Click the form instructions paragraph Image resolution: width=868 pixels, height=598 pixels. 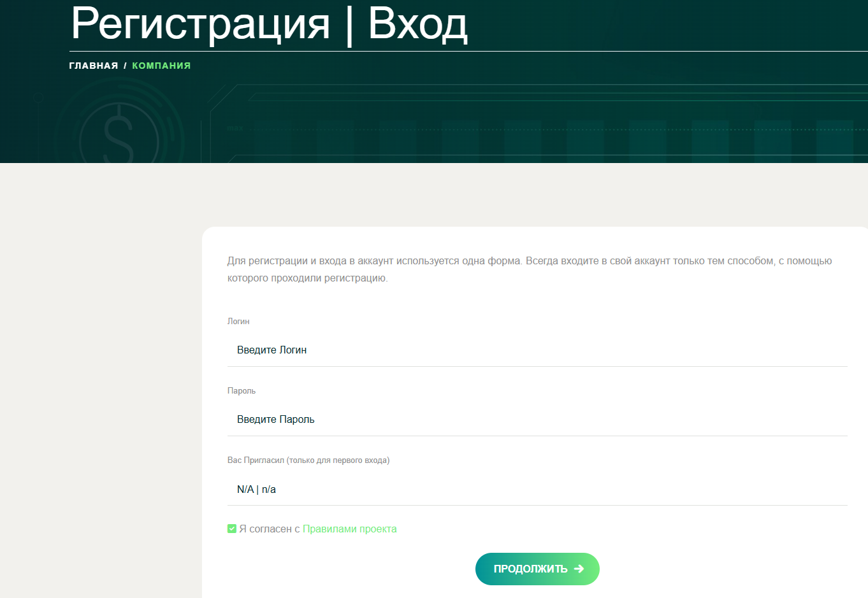coord(530,269)
